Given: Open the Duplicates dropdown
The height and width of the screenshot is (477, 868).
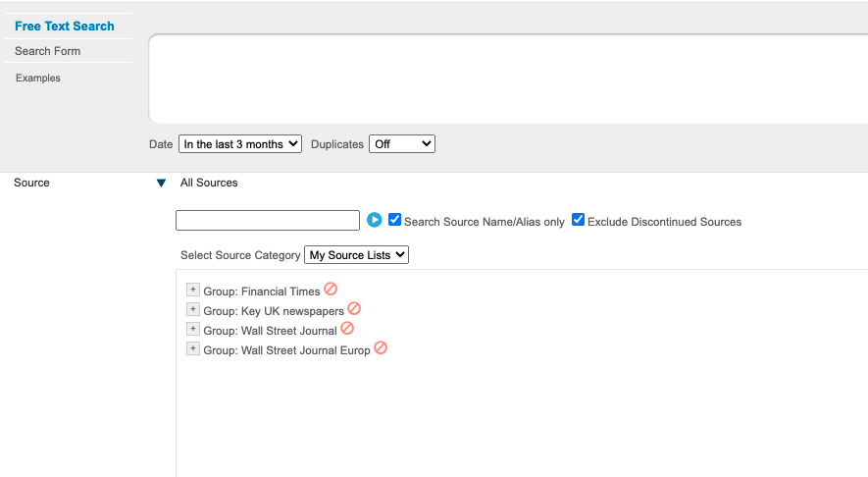Looking at the screenshot, I should (x=401, y=144).
